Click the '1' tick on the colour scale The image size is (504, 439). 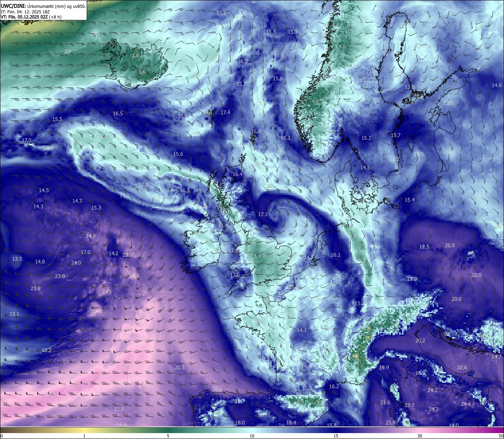click(84, 436)
